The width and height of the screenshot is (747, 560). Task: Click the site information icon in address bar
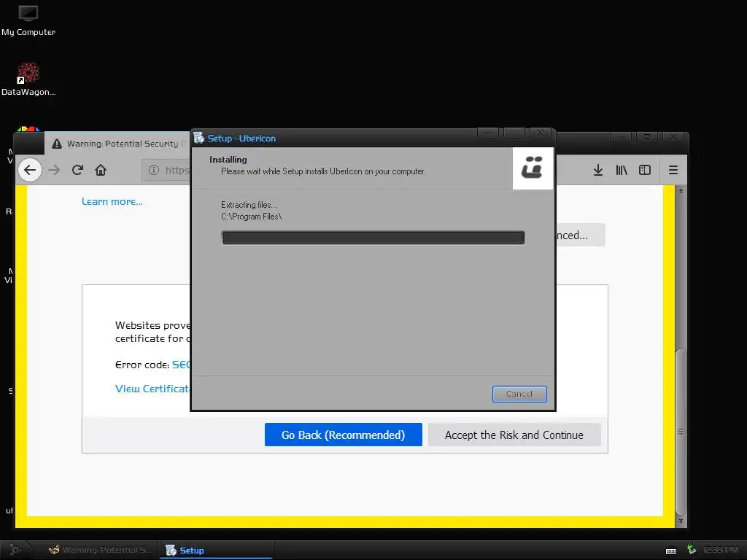tap(153, 170)
